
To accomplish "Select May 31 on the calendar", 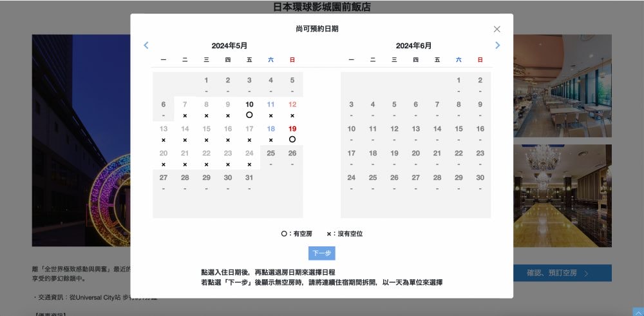I will (249, 182).
